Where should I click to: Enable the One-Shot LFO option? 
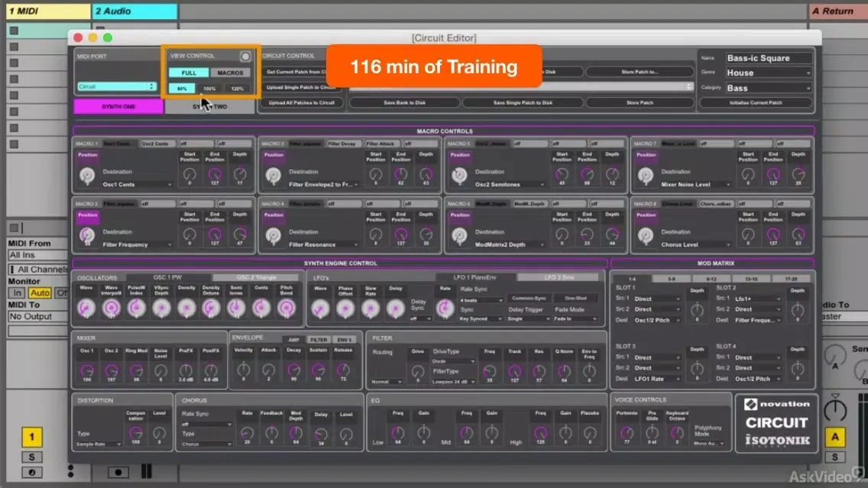click(x=575, y=298)
